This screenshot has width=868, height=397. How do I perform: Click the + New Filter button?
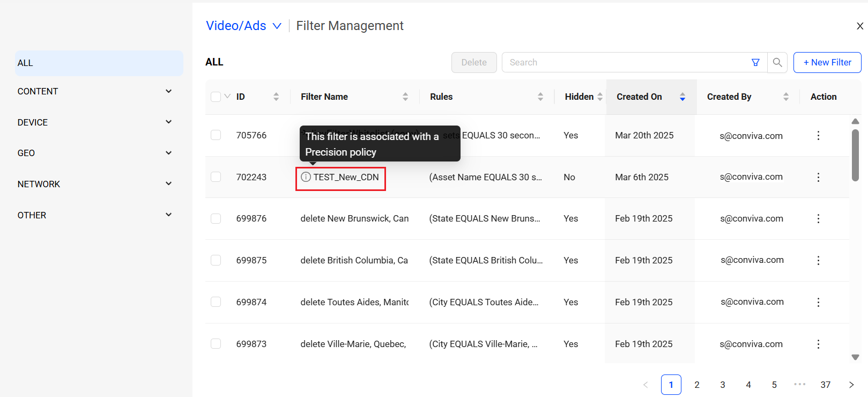tap(827, 62)
